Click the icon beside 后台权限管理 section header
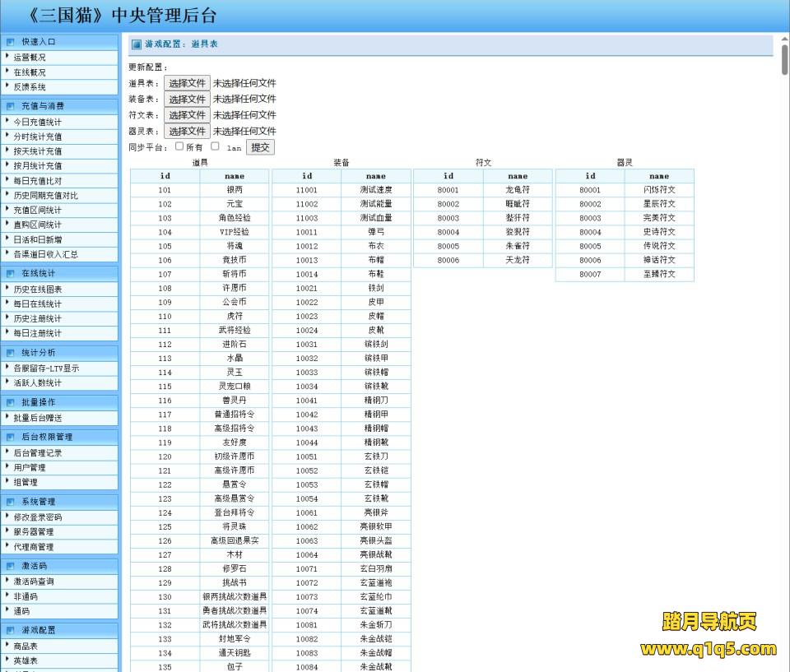Viewport: 790px width, 672px height. (x=11, y=437)
